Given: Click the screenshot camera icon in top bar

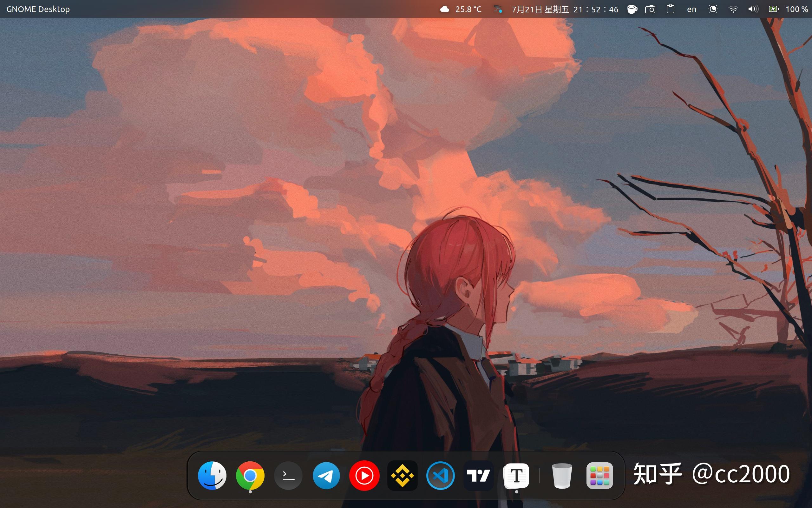Looking at the screenshot, I should [x=650, y=9].
